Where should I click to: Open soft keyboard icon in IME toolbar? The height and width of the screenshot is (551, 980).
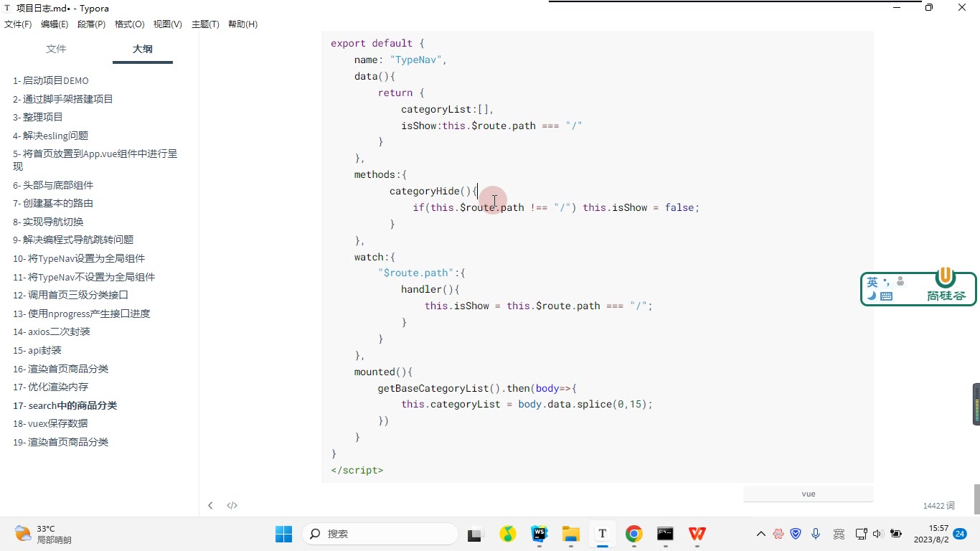pyautogui.click(x=886, y=296)
